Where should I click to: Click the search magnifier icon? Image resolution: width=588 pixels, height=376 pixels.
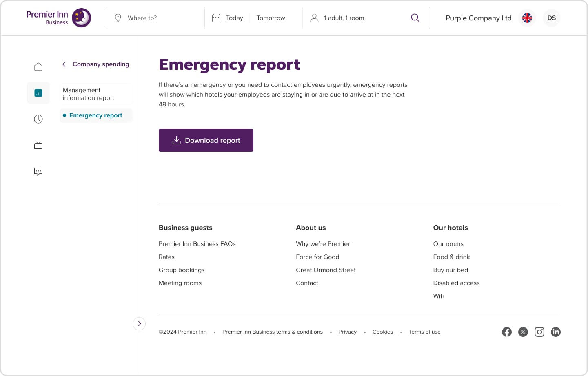pos(415,18)
